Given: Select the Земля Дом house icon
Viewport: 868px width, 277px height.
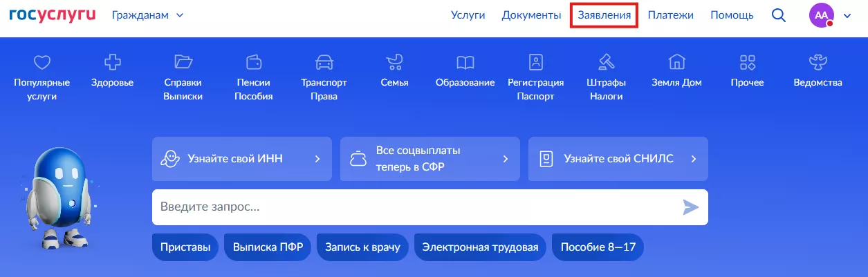Looking at the screenshot, I should tap(676, 62).
